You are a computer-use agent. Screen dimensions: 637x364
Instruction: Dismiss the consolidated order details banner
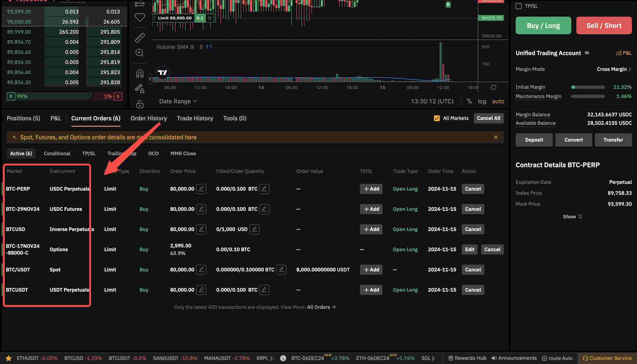pyautogui.click(x=496, y=137)
